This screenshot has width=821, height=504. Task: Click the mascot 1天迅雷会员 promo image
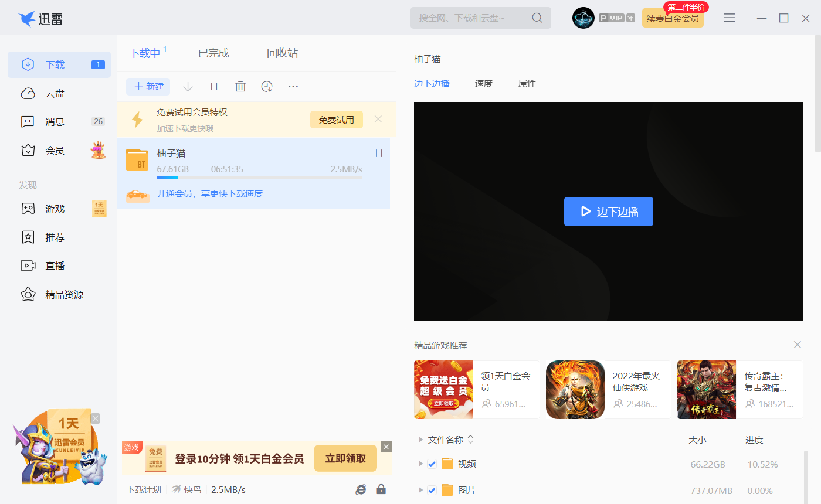(x=59, y=447)
